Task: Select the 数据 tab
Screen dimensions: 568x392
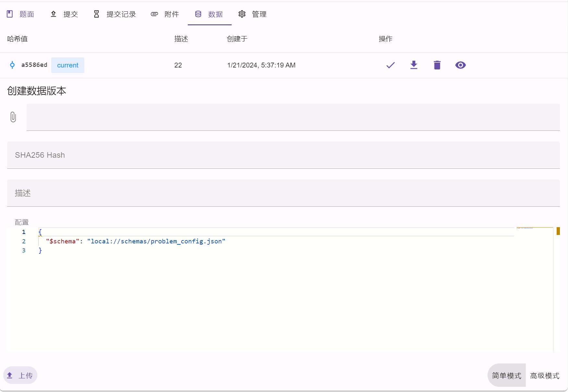Action: 209,14
